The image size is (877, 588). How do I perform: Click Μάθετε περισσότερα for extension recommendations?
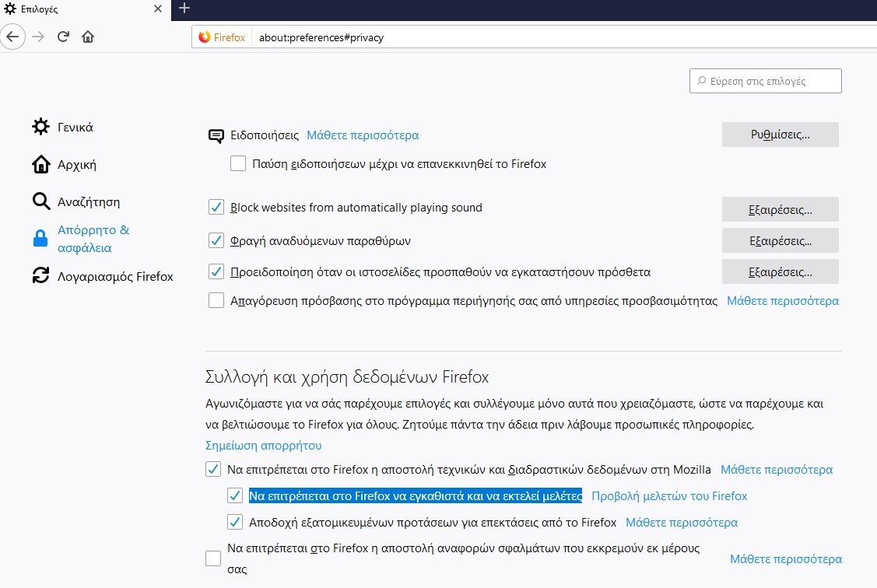point(682,523)
